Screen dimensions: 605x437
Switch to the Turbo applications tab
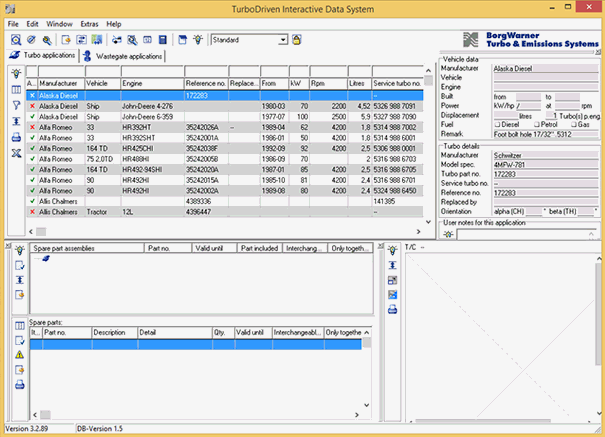[x=42, y=55]
